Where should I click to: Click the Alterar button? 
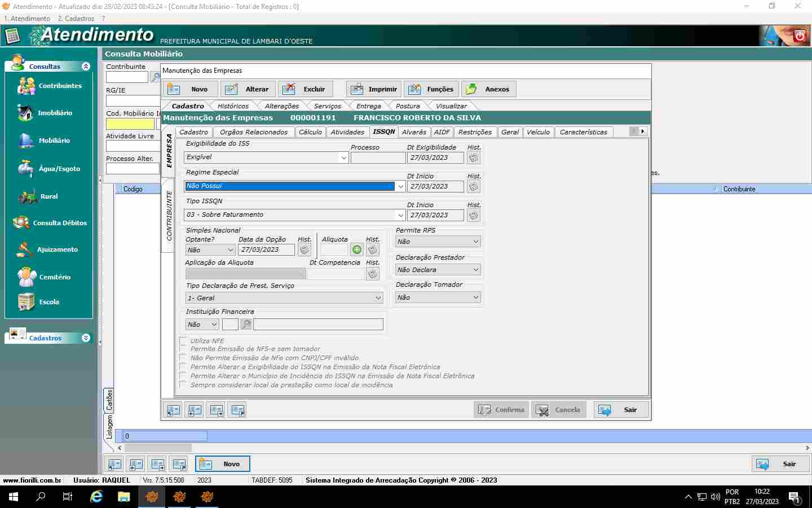[x=249, y=89]
